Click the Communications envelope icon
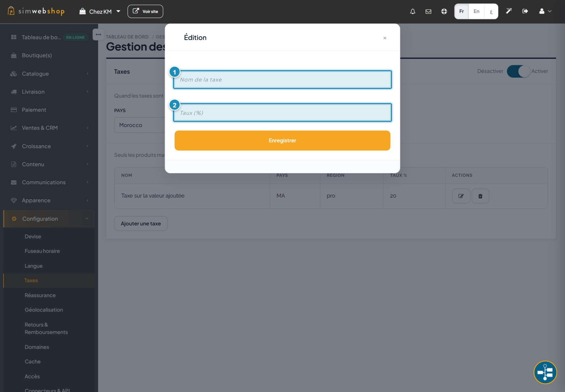The image size is (565, 392). click(14, 182)
